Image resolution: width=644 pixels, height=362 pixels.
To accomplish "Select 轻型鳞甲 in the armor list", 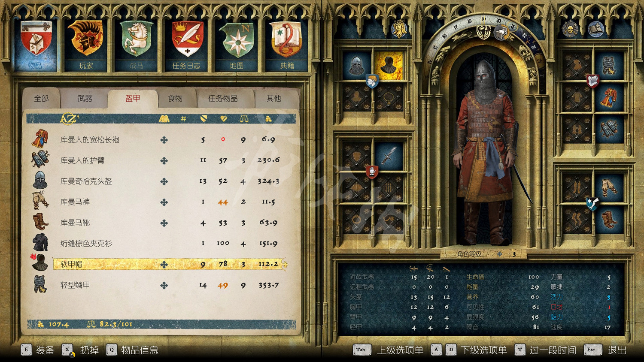I will tap(75, 285).
